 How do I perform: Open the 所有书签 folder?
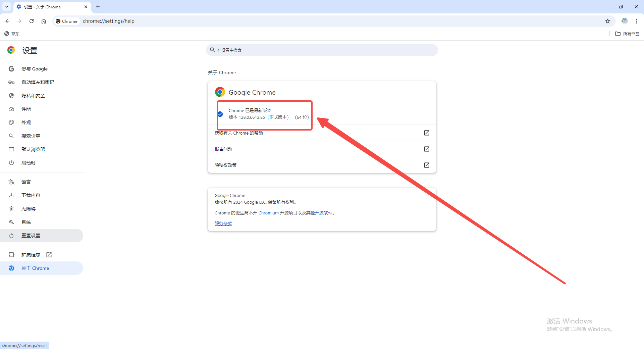point(627,34)
